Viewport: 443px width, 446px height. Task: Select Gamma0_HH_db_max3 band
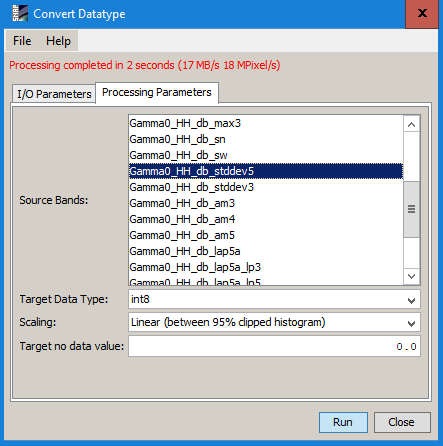click(x=266, y=123)
